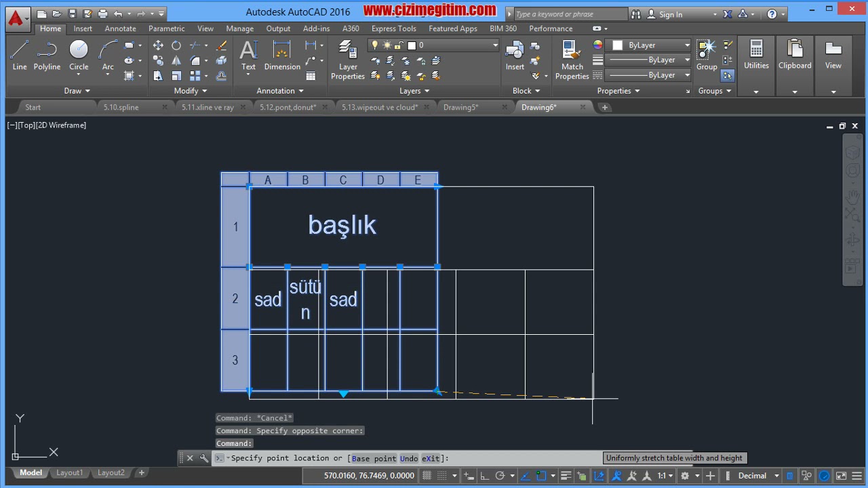Click the Offset tool icon
The image size is (868, 488).
221,76
